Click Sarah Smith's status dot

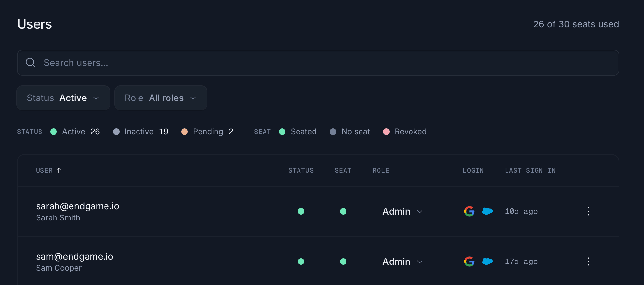pyautogui.click(x=301, y=211)
